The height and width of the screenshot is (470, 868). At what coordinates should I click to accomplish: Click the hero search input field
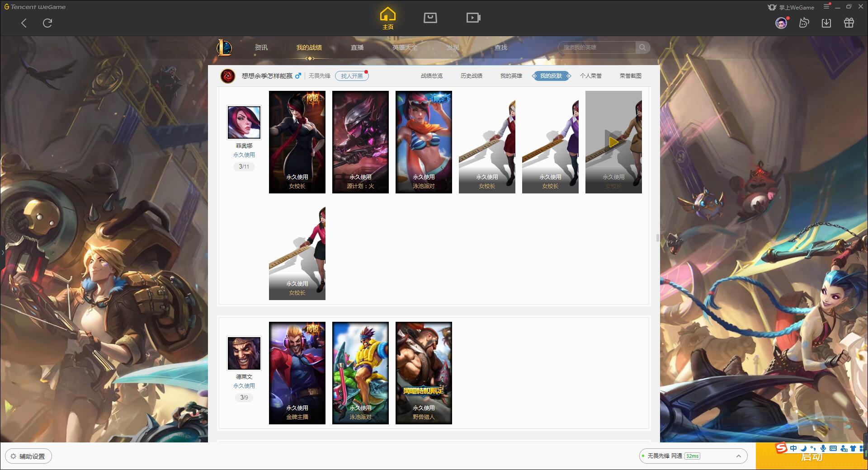tap(597, 47)
